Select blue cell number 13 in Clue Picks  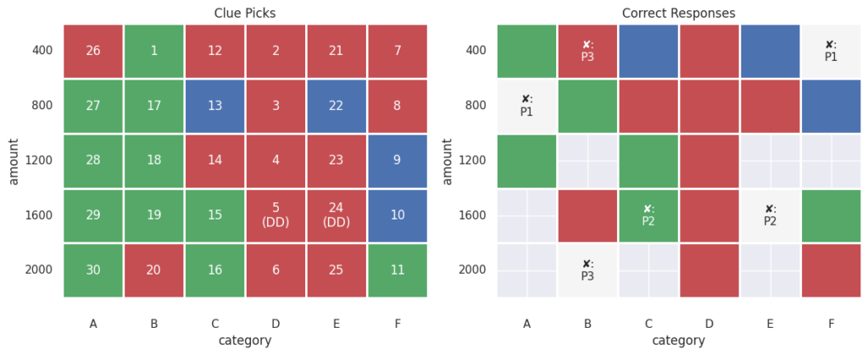pyautogui.click(x=215, y=106)
